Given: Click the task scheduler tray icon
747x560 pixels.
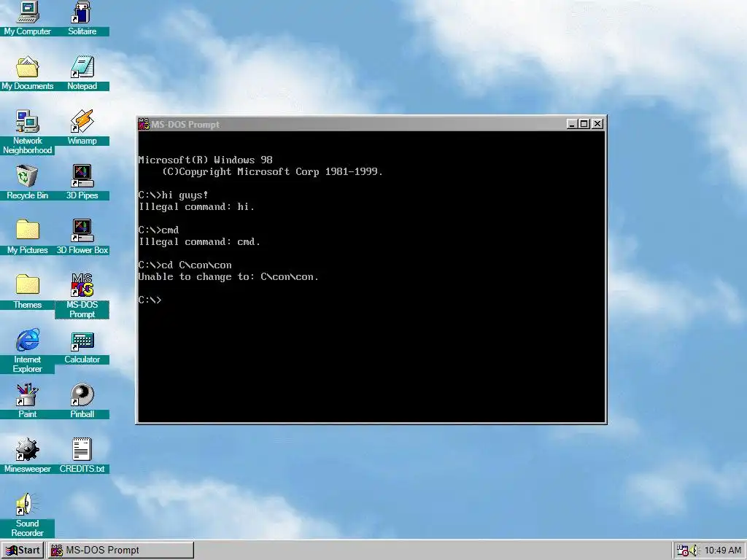Looking at the screenshot, I should click(x=683, y=551).
